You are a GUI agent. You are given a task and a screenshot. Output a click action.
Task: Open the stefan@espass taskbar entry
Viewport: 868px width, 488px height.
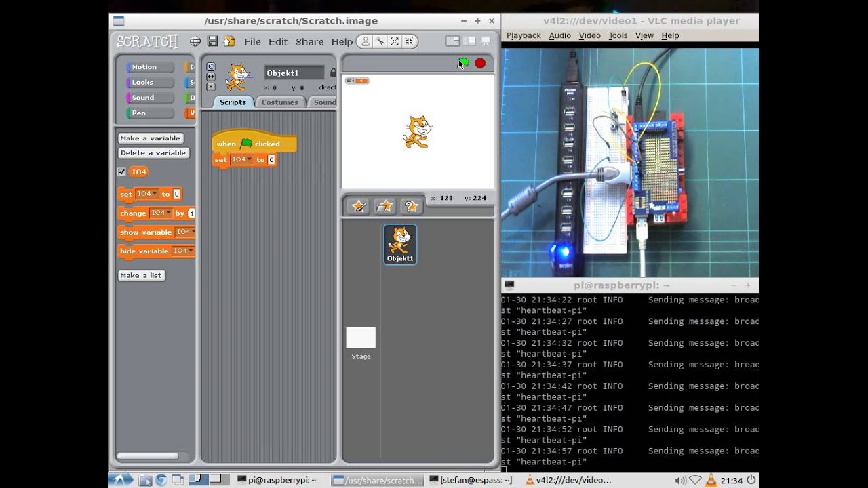point(471,480)
